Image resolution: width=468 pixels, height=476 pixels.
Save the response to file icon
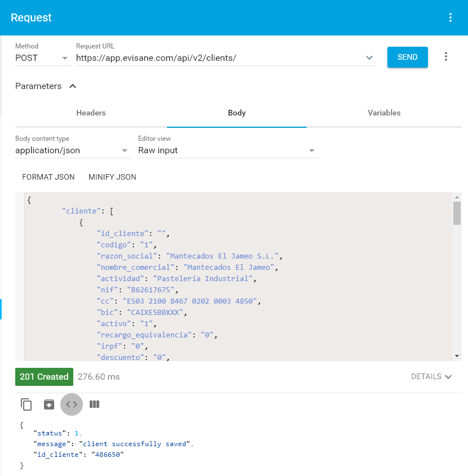click(x=49, y=404)
